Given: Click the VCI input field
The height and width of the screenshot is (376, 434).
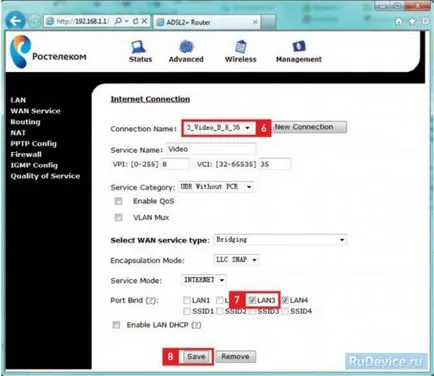Looking at the screenshot, I should pyautogui.click(x=275, y=164).
